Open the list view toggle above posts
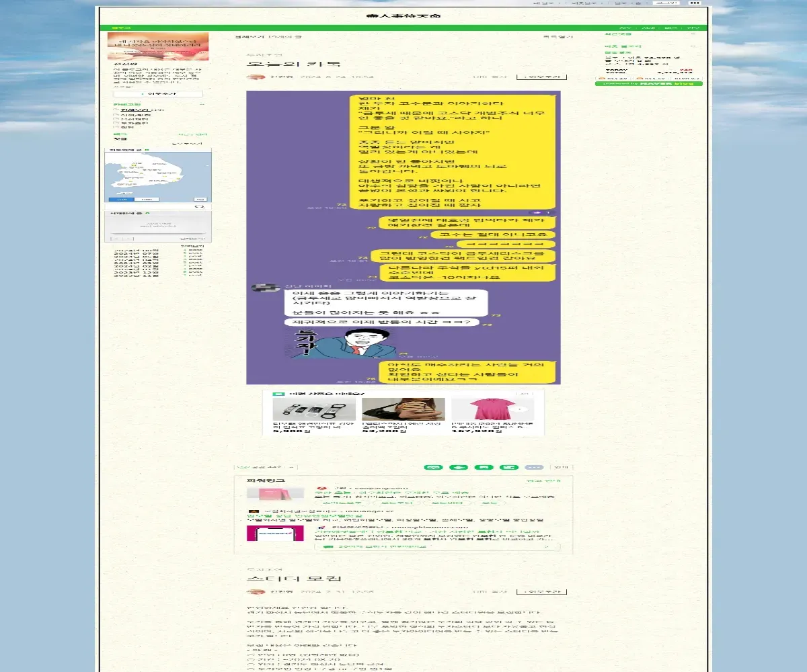This screenshot has width=807, height=672. click(558, 36)
